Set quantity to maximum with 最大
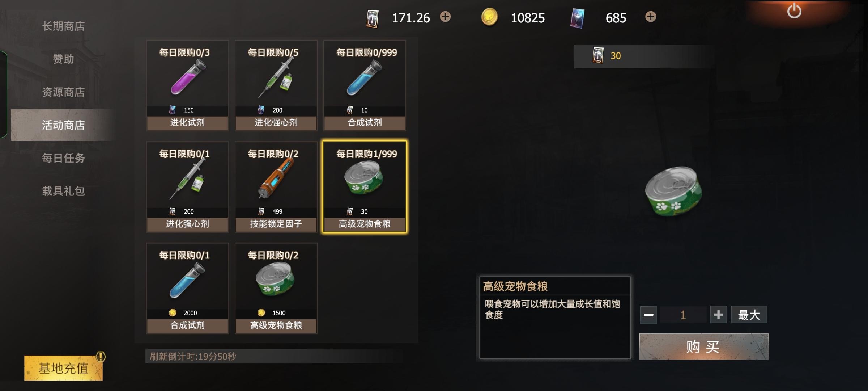Viewport: 868px width, 391px height. 749,315
